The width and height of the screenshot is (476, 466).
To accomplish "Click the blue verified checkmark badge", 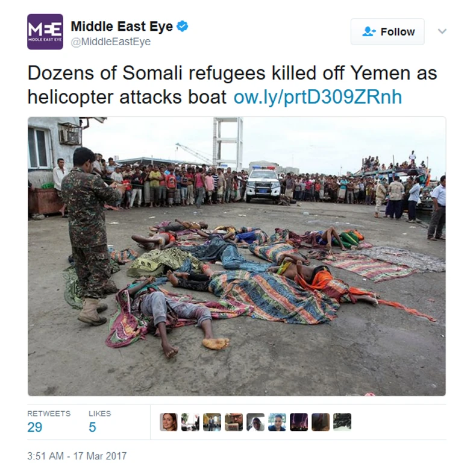I will 183,26.
